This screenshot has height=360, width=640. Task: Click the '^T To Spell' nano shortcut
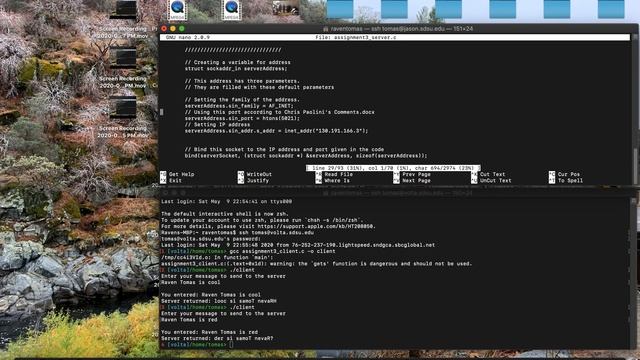(x=567, y=180)
